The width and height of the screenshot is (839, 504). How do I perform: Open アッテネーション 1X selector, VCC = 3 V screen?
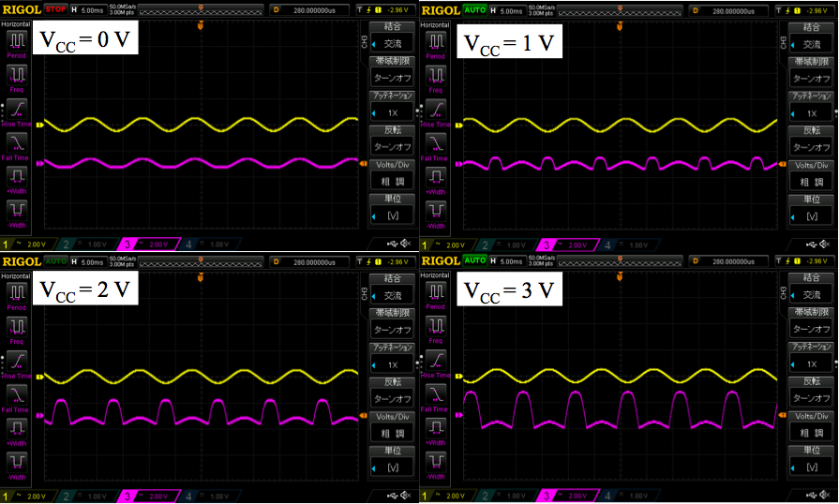[x=811, y=358]
